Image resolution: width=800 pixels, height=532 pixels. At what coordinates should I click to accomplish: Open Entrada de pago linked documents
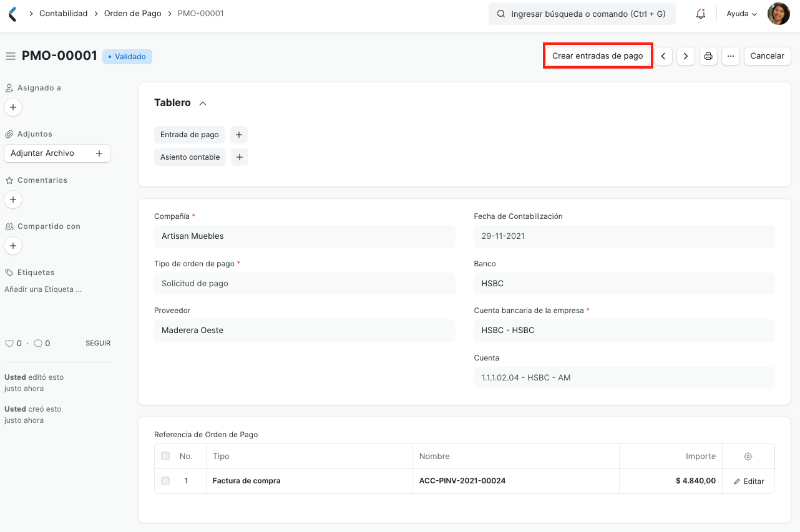(x=189, y=135)
